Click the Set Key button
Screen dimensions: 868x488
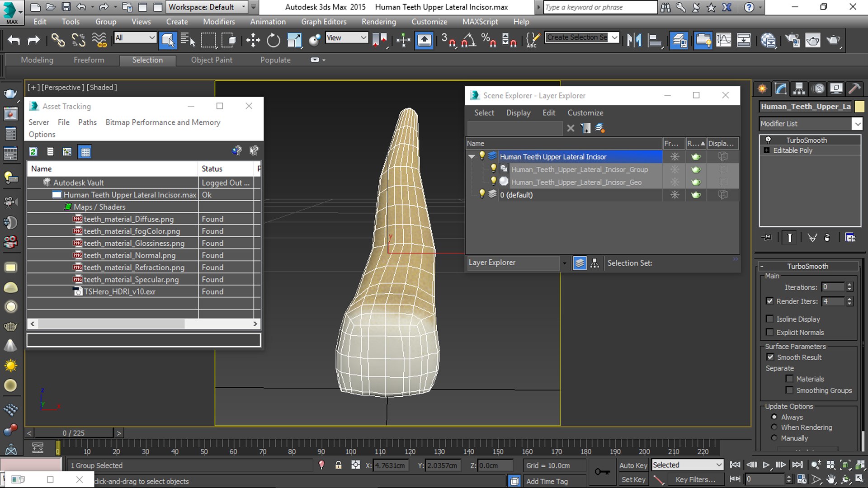point(633,480)
